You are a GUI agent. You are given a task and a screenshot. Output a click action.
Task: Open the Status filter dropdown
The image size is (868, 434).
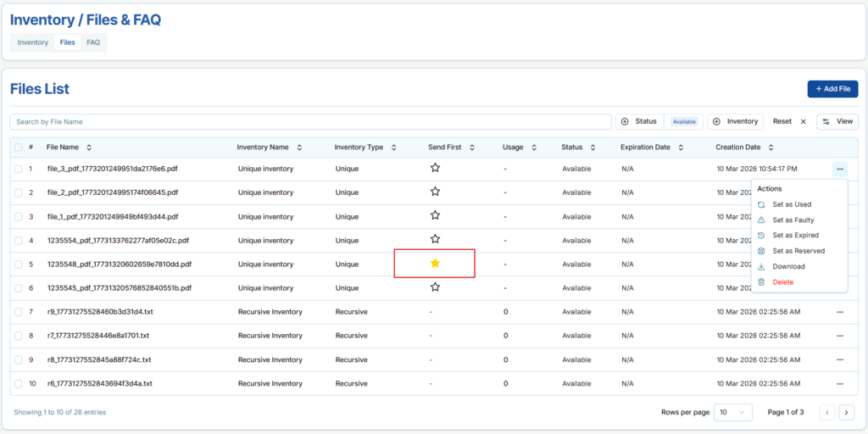(x=638, y=121)
